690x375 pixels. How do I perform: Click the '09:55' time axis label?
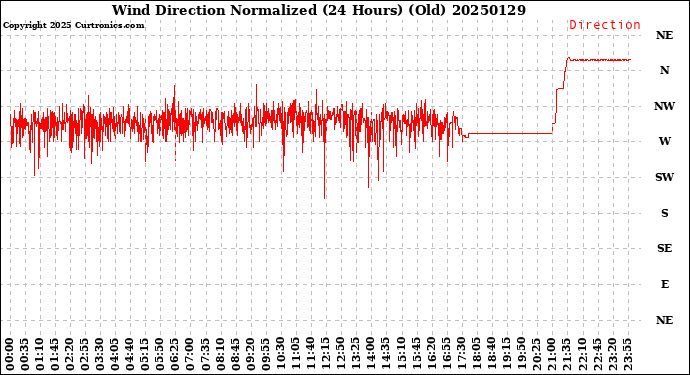tap(266, 355)
